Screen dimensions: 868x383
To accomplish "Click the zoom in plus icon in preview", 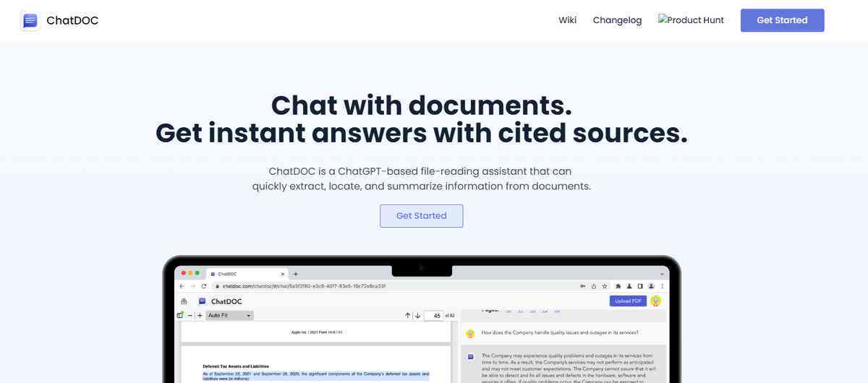I will [x=200, y=316].
